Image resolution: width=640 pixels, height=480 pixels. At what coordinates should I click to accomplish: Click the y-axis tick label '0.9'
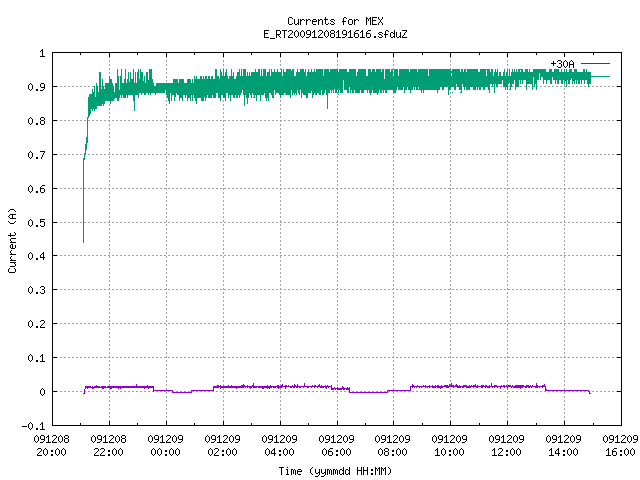tap(36, 87)
